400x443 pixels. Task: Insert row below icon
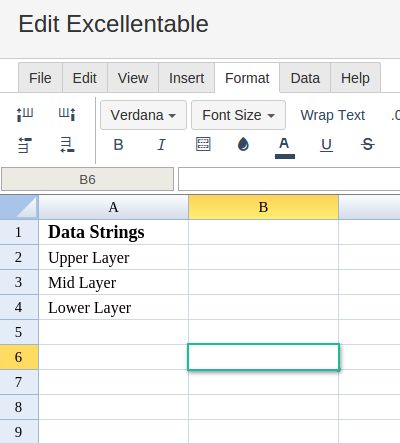(67, 145)
